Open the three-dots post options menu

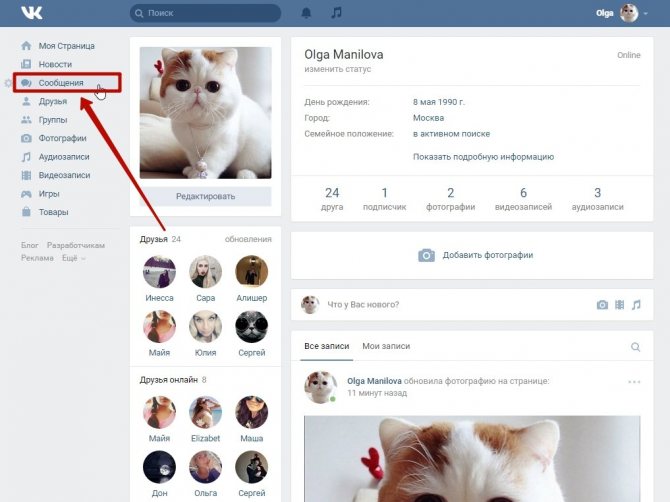(x=634, y=382)
